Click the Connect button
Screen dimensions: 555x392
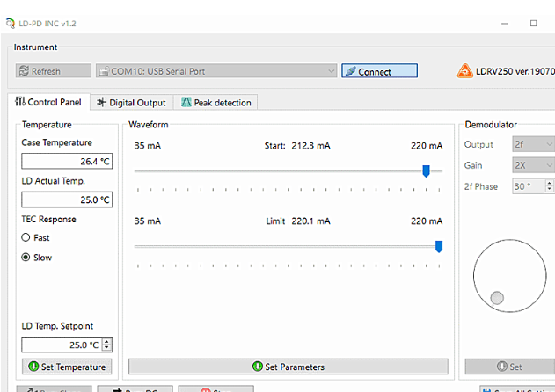pos(379,71)
